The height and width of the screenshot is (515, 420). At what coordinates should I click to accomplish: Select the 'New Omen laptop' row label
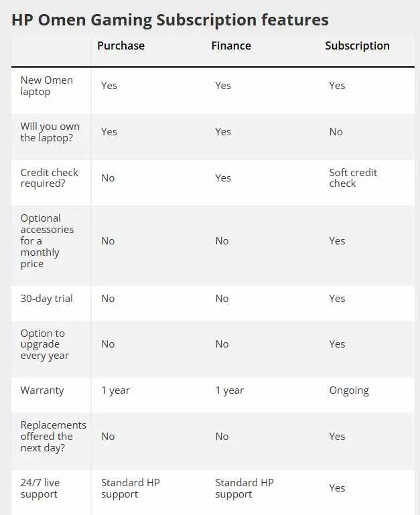coord(47,86)
